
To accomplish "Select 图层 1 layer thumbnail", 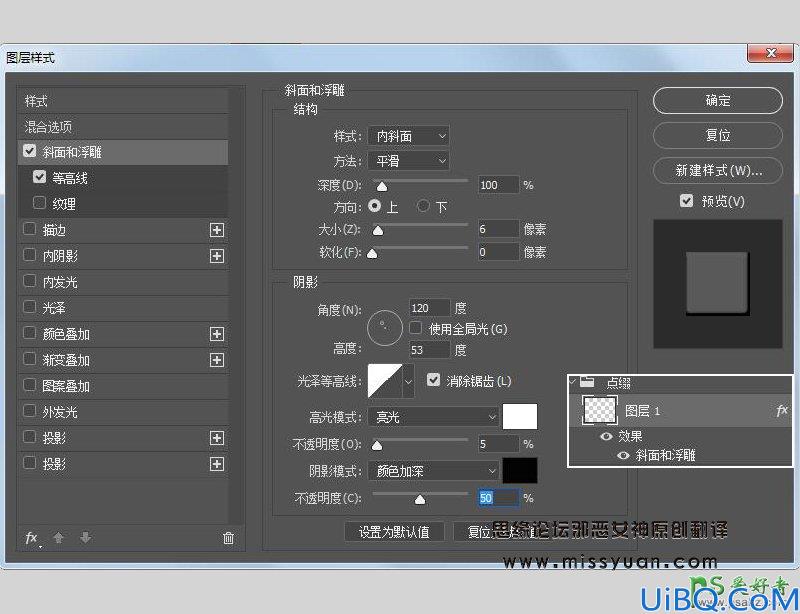I will point(600,411).
